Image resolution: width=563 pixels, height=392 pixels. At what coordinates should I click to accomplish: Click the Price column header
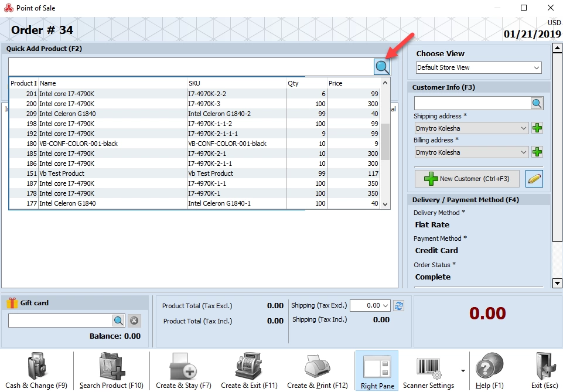click(x=354, y=83)
